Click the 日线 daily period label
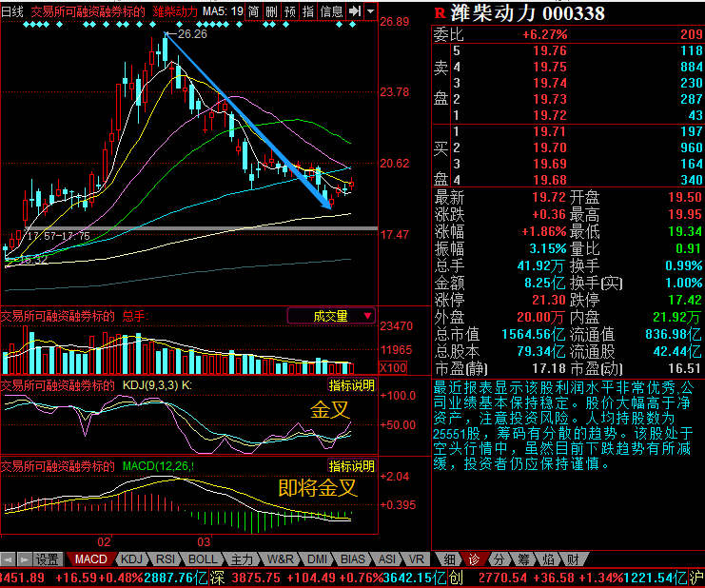705x588 pixels. [x=12, y=11]
